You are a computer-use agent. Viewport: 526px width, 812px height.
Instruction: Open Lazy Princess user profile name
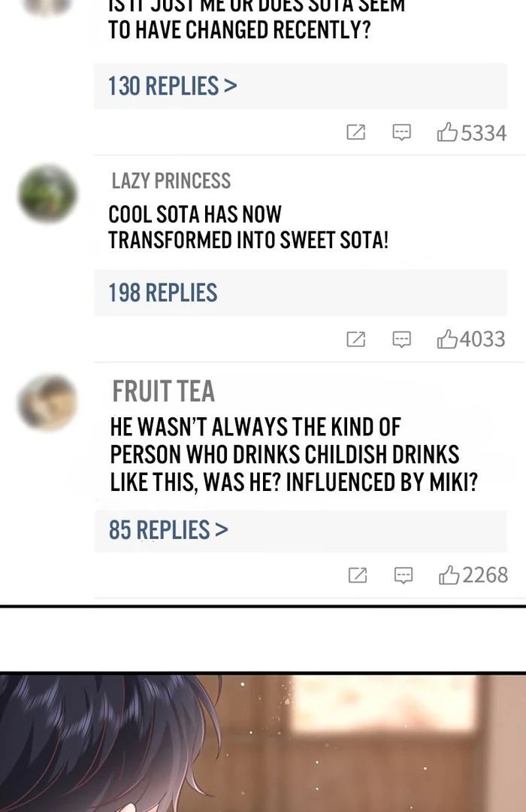(171, 181)
